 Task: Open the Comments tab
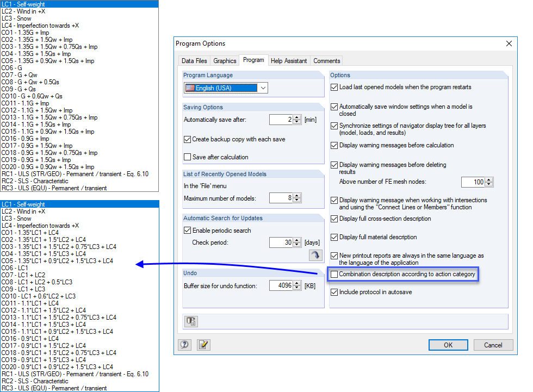pyautogui.click(x=327, y=61)
